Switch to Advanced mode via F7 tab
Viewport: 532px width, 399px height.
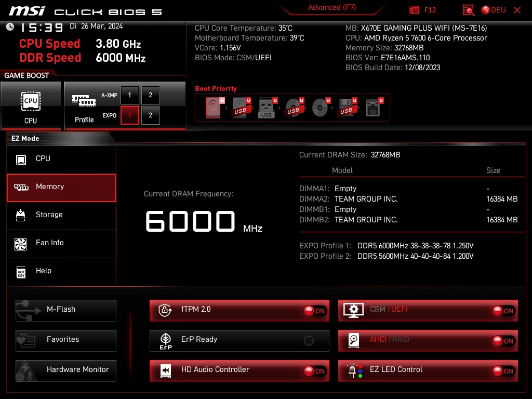tap(332, 7)
